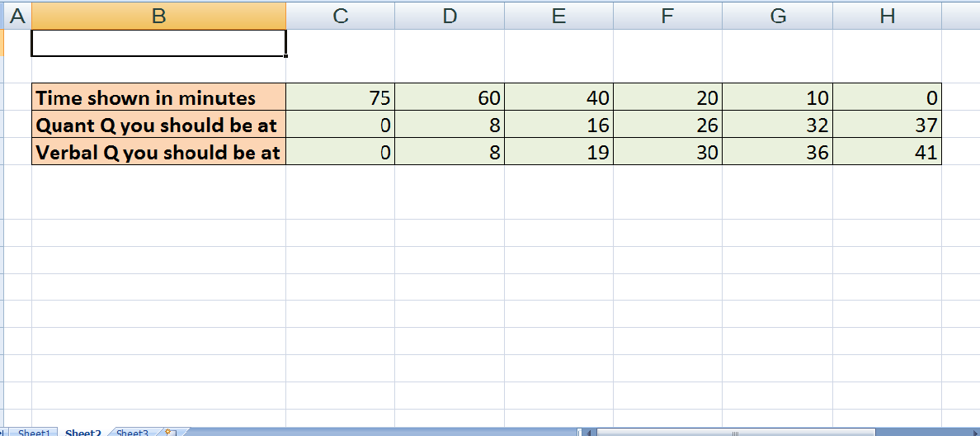Select column B header
Screen dimensions: 980x436
(x=158, y=16)
